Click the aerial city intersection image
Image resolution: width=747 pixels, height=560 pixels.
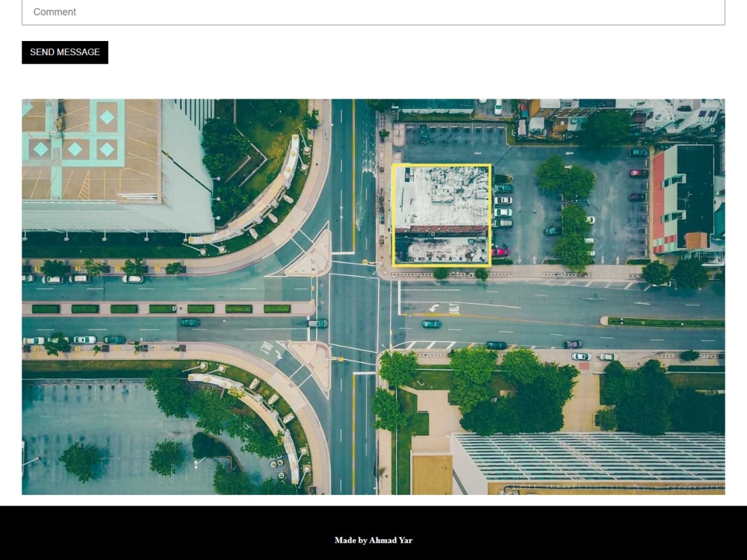[373, 296]
